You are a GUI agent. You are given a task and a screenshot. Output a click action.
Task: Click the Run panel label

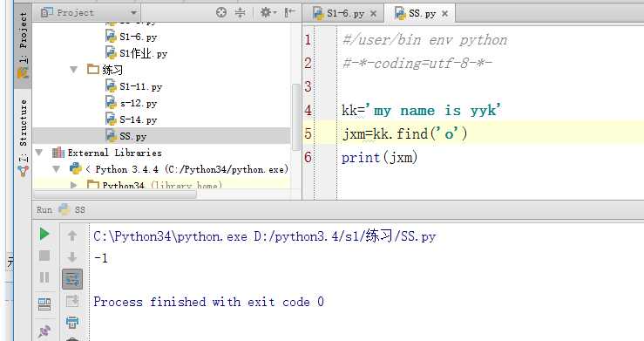(44, 210)
